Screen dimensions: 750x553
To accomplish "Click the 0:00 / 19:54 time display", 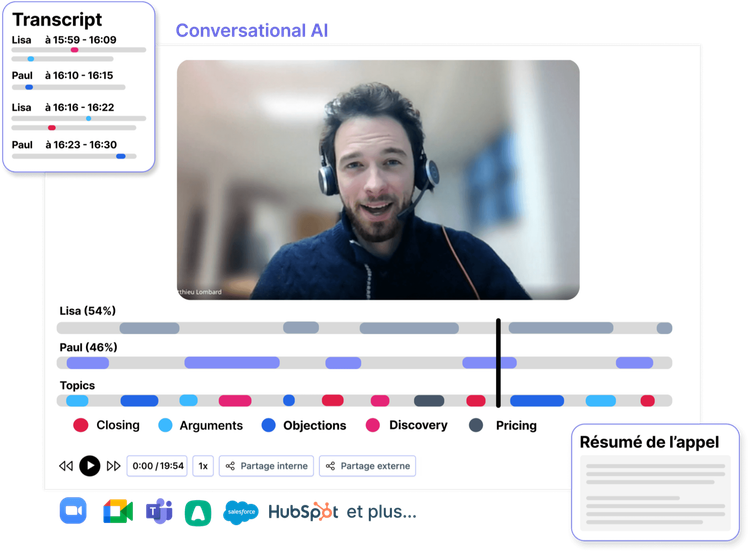I will (x=157, y=466).
